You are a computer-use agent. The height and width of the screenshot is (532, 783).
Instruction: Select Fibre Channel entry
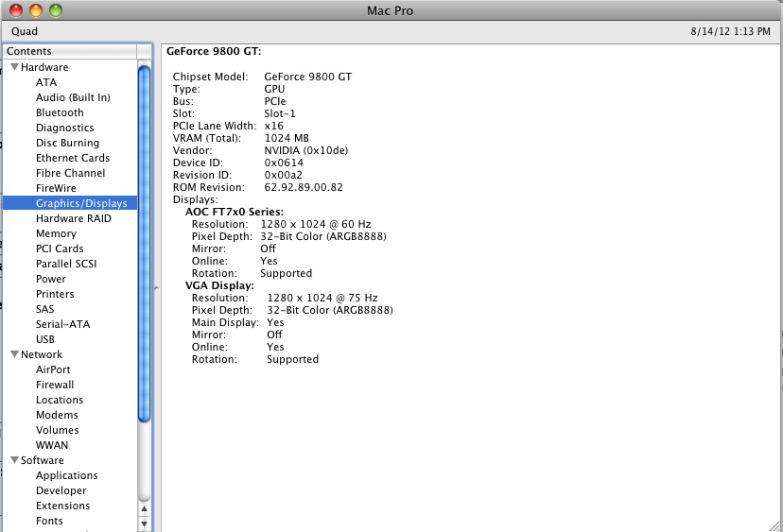[x=70, y=173]
